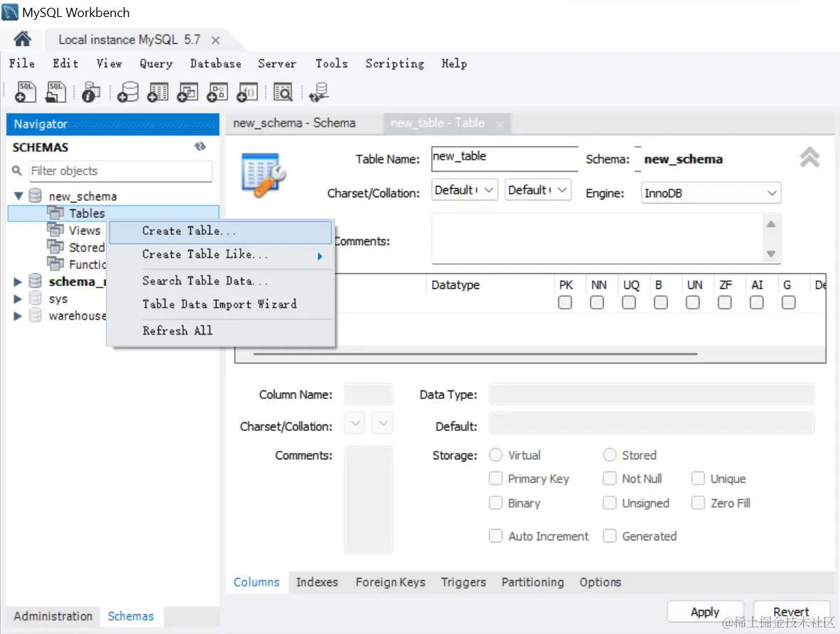Open the Engine InnoDB dropdown
This screenshot has height=634, width=840.
click(711, 193)
